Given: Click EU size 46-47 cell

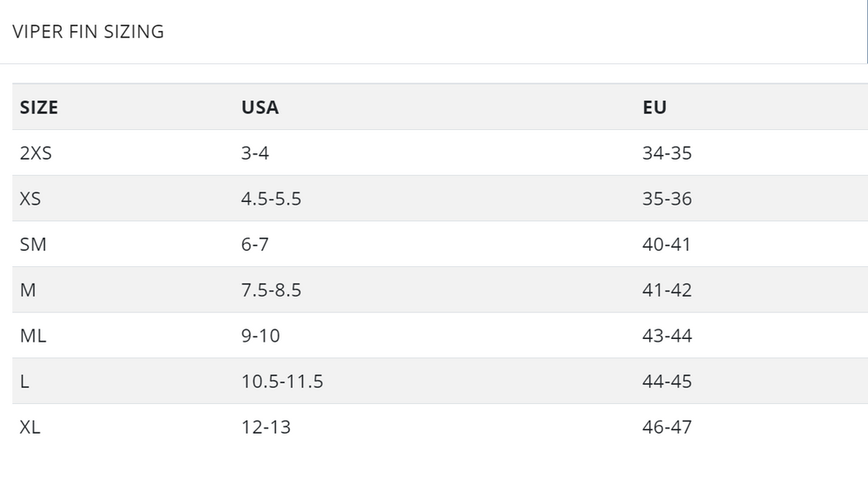Looking at the screenshot, I should click(x=667, y=427).
